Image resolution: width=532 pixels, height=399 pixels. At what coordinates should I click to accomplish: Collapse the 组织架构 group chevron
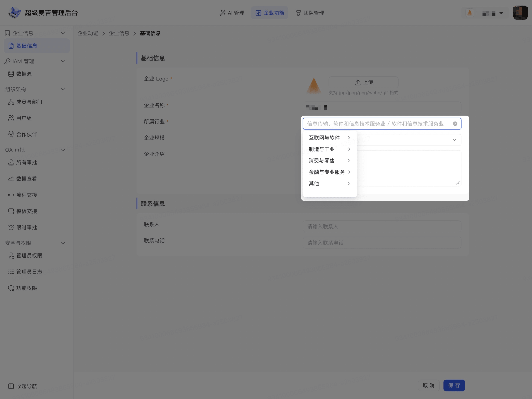(x=63, y=89)
